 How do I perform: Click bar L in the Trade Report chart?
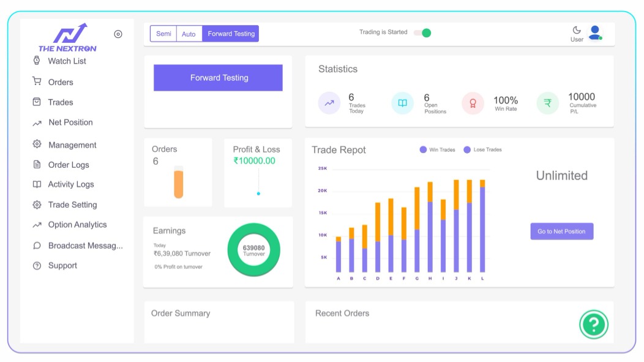pos(482,227)
